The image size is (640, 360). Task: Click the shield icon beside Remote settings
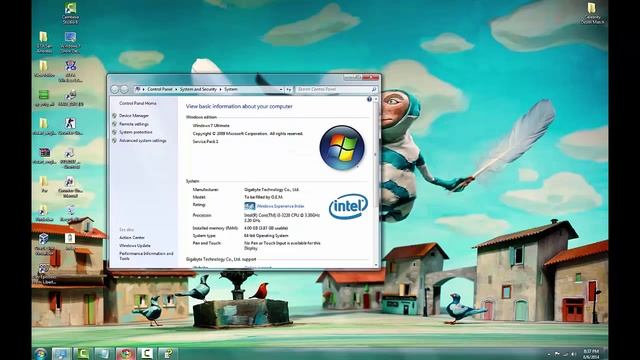coord(114,124)
